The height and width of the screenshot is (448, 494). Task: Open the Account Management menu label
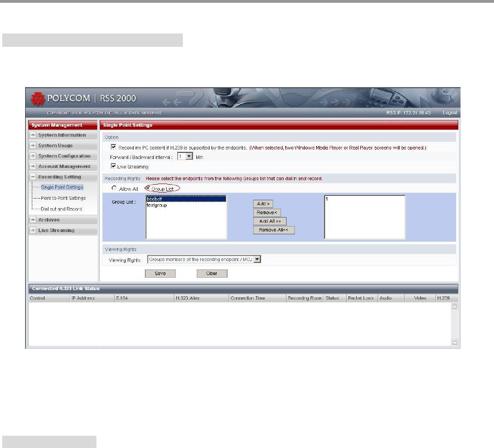tap(64, 166)
